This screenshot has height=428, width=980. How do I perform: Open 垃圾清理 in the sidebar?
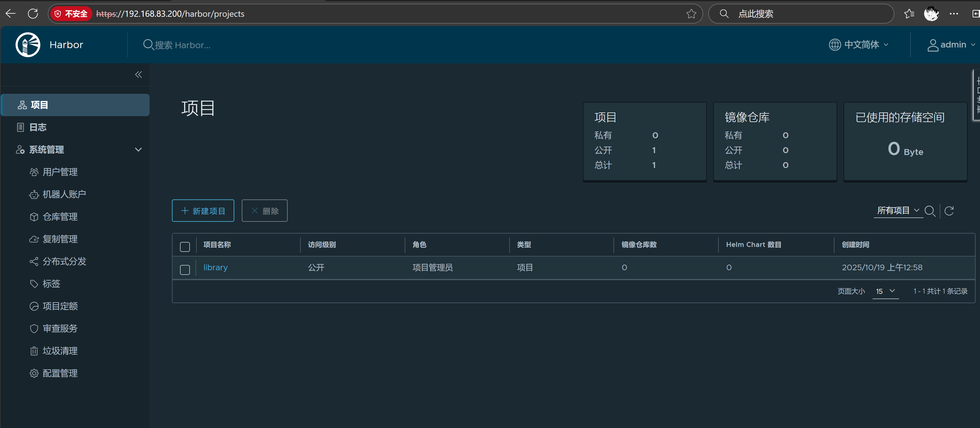coord(60,351)
